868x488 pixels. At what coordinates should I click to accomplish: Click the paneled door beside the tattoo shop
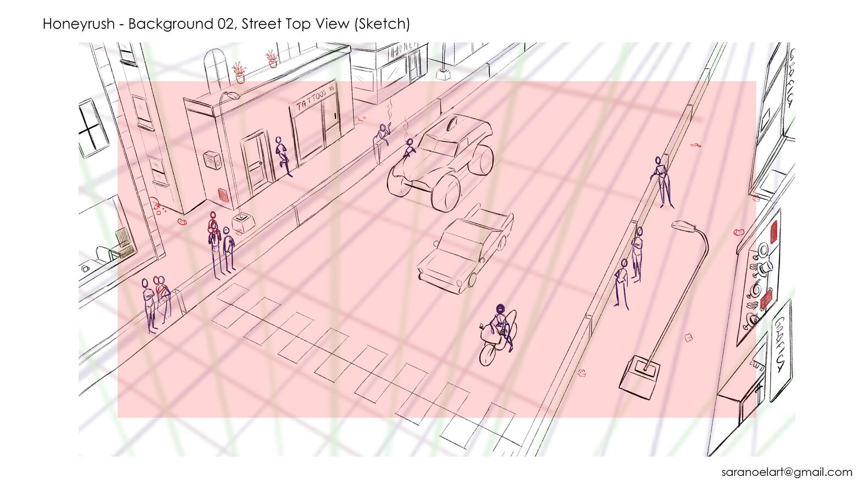coord(256,162)
